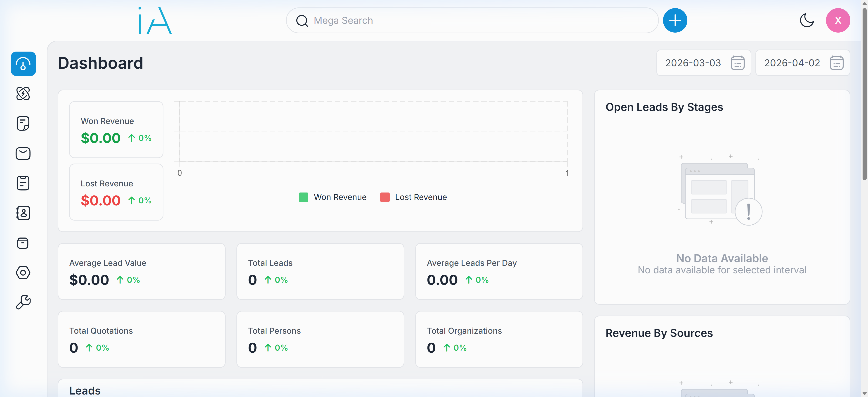Open the Products box icon

click(x=23, y=243)
